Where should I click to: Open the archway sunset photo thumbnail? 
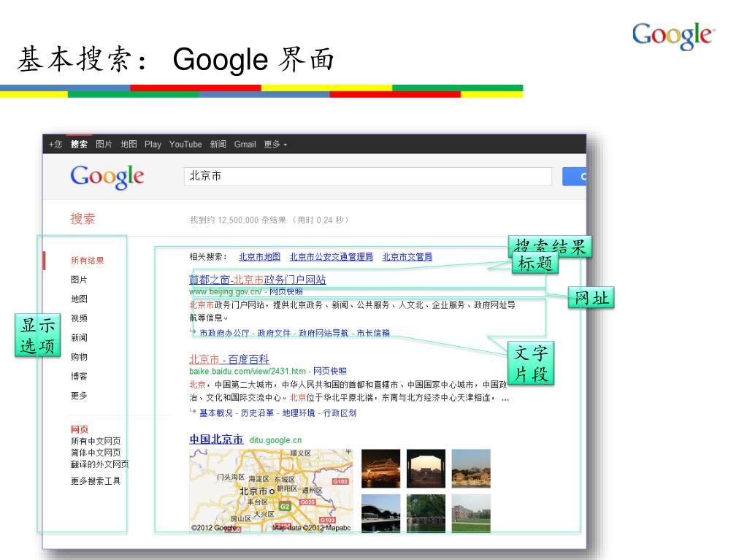tap(426, 469)
